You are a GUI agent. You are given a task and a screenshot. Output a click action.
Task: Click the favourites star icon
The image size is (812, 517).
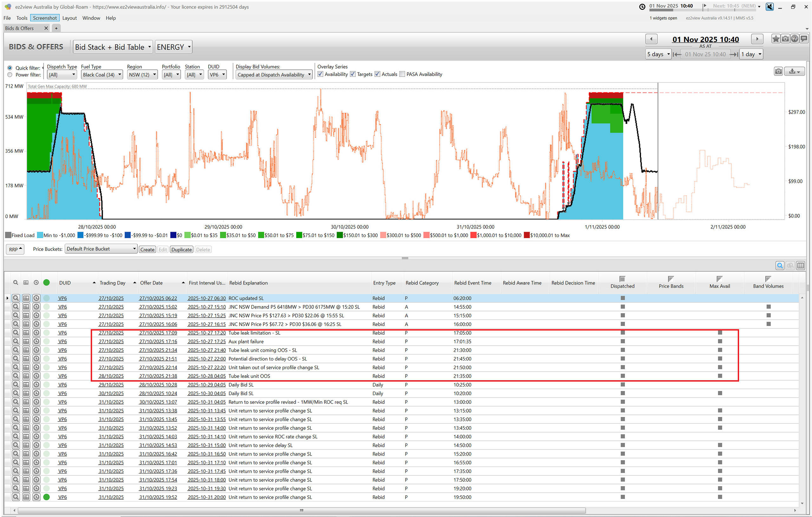[x=776, y=39]
